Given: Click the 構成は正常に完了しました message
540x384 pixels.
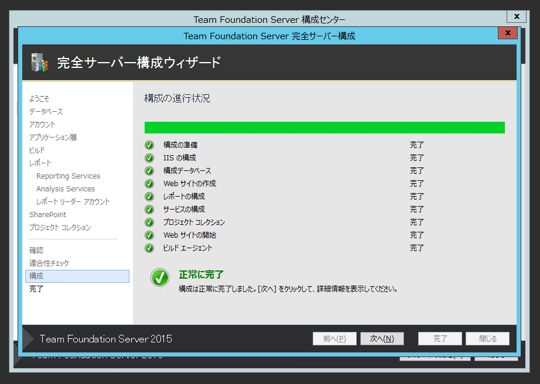Looking at the screenshot, I should pos(288,289).
